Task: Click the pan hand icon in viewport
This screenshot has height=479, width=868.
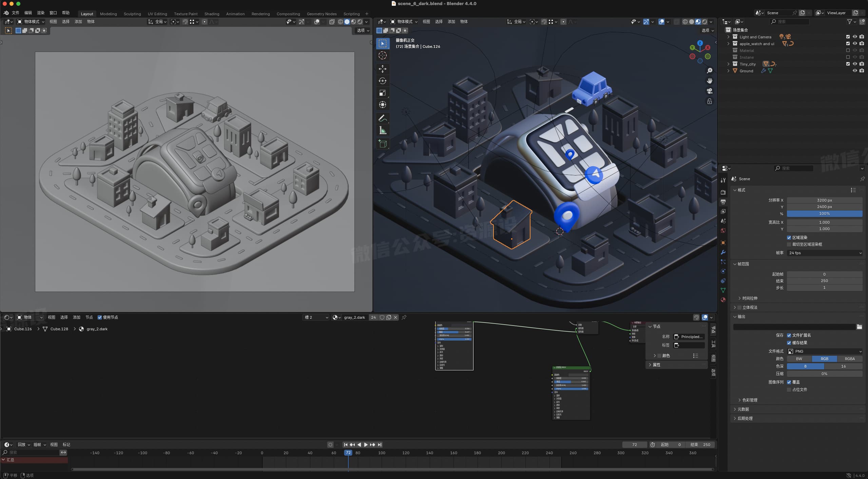Action: click(709, 81)
